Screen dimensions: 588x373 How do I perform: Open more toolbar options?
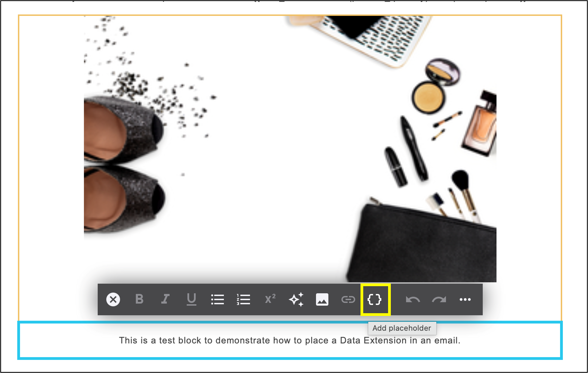click(465, 300)
